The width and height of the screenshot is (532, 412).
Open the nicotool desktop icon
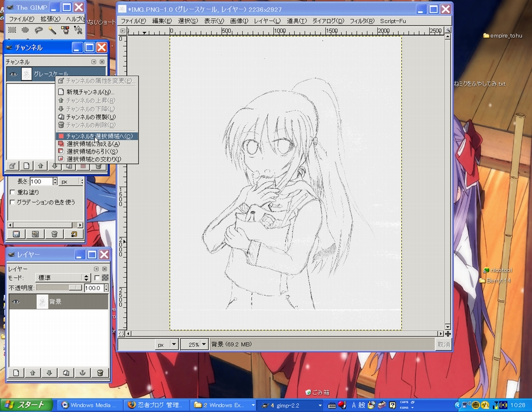[x=498, y=270]
